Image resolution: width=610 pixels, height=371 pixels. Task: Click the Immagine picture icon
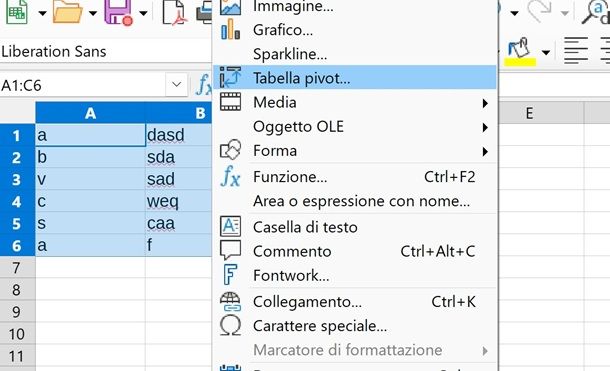click(230, 6)
